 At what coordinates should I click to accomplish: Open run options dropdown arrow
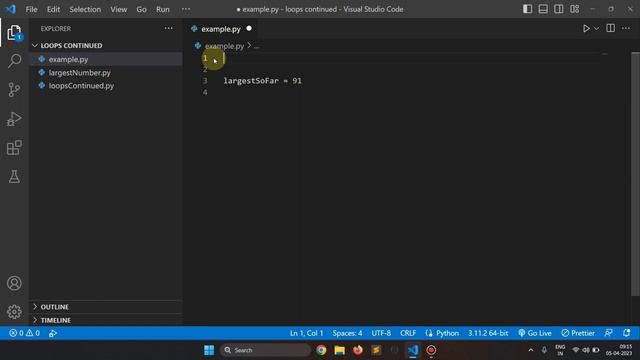[x=596, y=29]
